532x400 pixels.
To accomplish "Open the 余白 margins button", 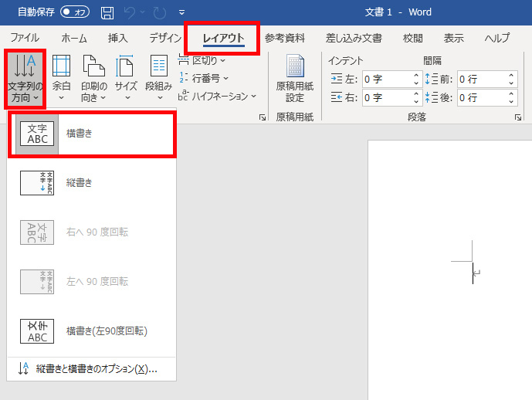I will [62, 78].
